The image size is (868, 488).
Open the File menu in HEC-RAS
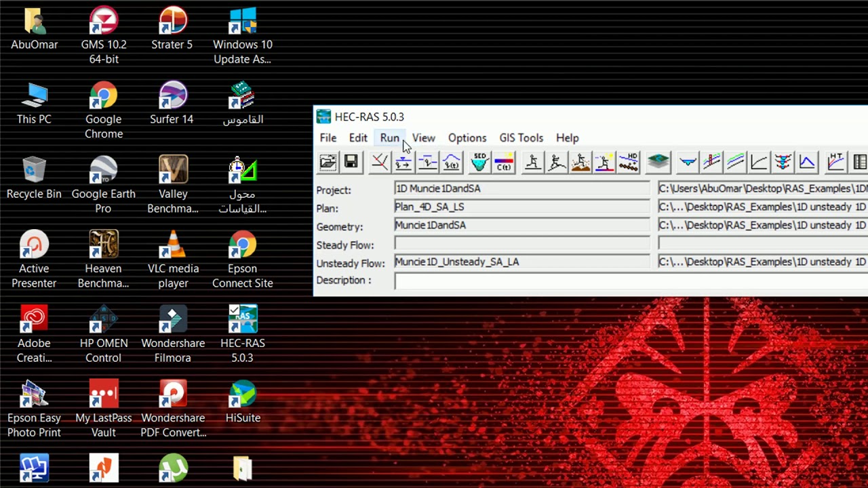click(328, 138)
